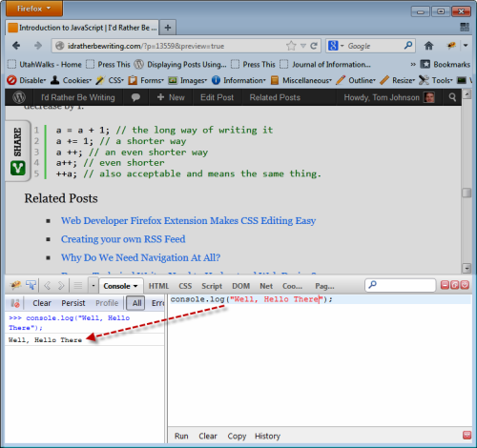Click the Firebug back arrow
The image size is (477, 448).
point(47,286)
